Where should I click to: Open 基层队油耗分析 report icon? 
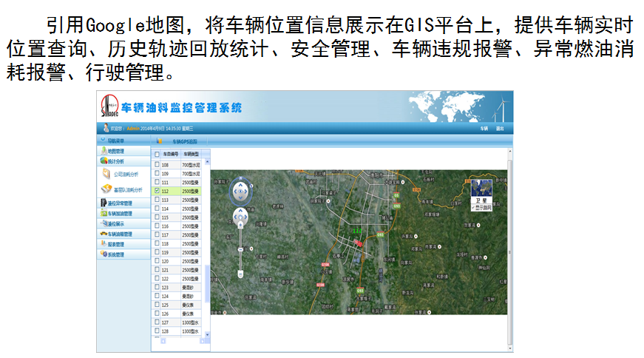point(106,189)
